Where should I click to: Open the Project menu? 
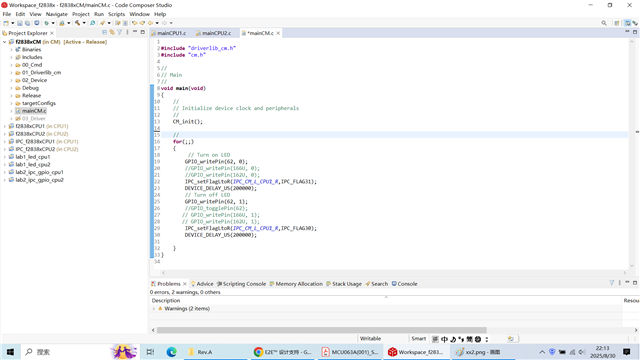(x=81, y=14)
